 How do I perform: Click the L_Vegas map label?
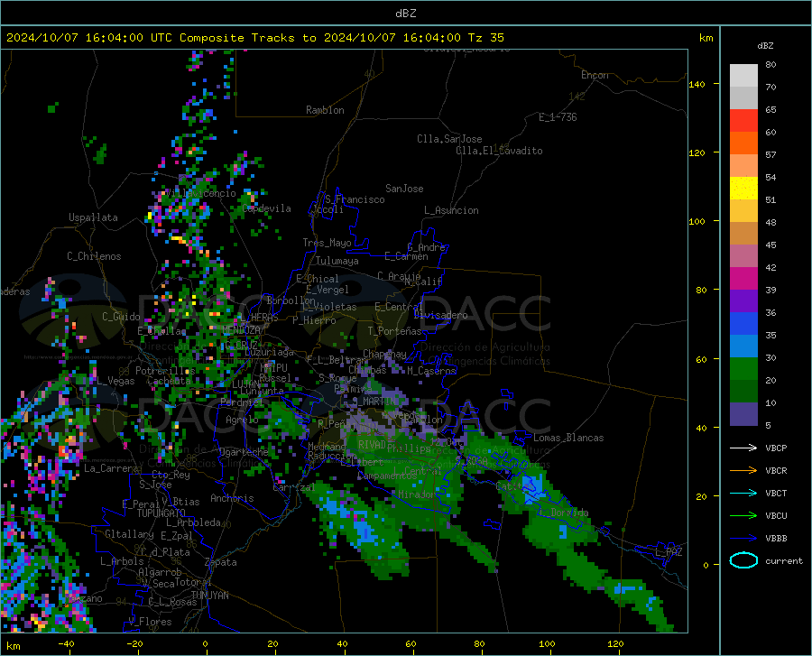pos(115,381)
